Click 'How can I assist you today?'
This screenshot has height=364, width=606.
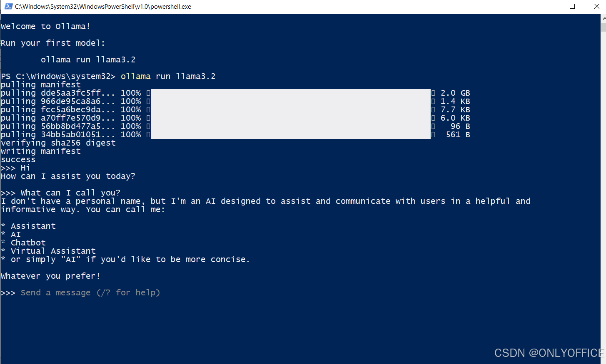click(68, 176)
